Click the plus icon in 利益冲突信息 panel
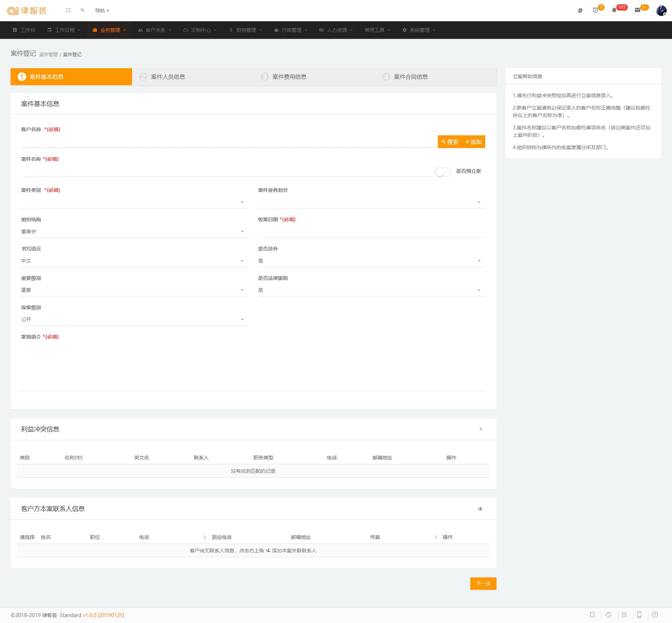Viewport: 672px width, 623px height. [x=481, y=429]
